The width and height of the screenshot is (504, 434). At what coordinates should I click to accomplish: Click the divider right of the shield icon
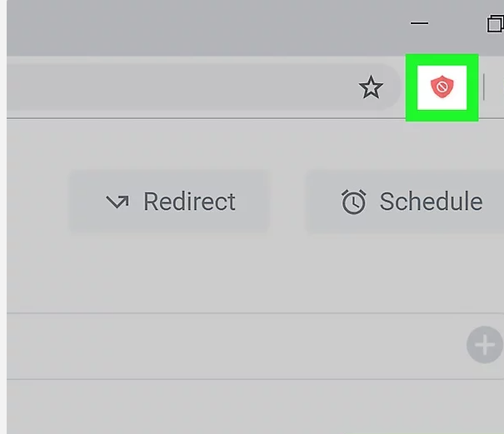[483, 87]
